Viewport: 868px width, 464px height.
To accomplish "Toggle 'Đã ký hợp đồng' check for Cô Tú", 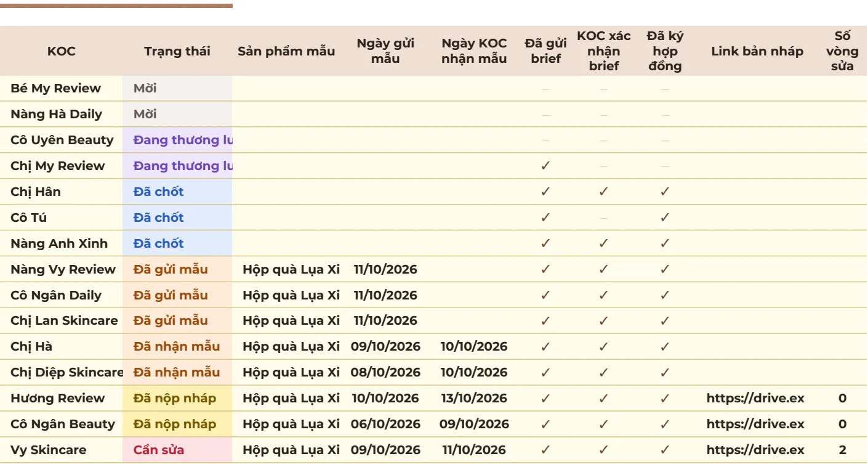I will 665,218.
